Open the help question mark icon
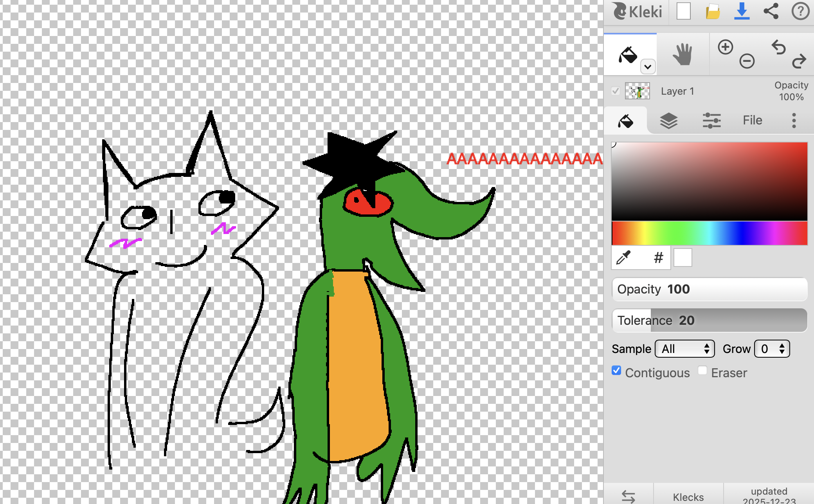Viewport: 814px width, 504px height. (x=800, y=11)
